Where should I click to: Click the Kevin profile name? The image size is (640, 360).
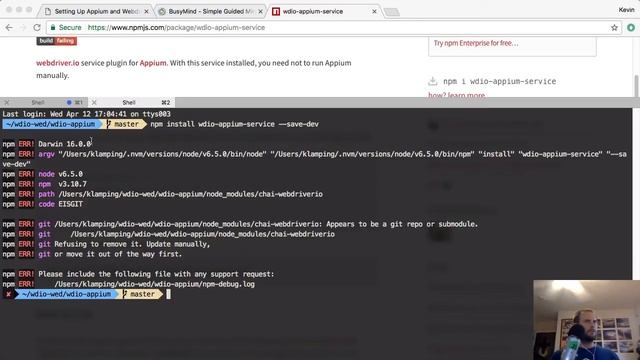pos(626,10)
